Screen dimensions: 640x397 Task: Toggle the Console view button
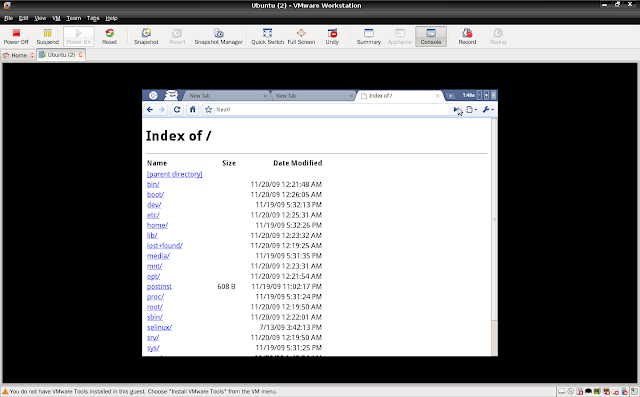point(431,36)
